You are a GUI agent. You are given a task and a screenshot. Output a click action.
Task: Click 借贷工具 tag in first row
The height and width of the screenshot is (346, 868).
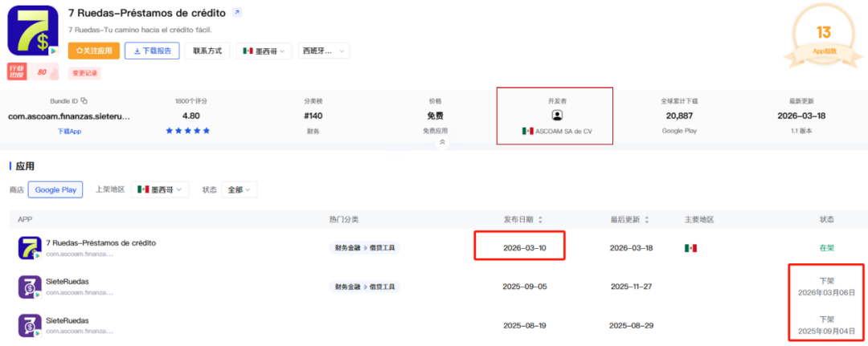382,248
